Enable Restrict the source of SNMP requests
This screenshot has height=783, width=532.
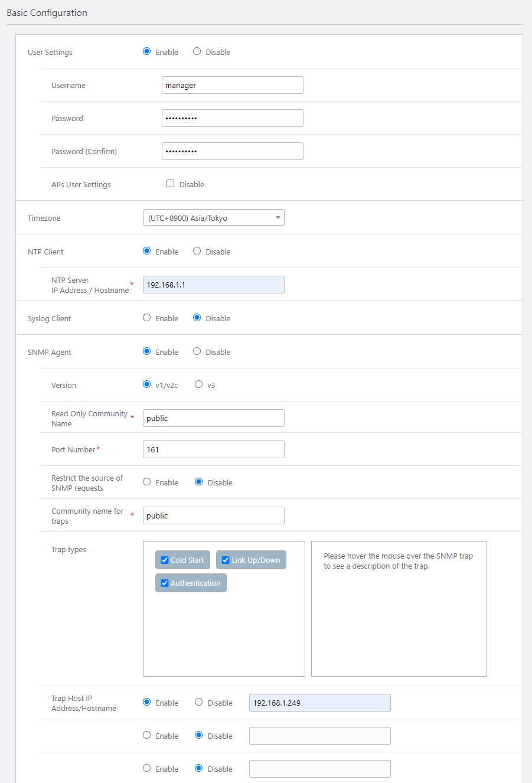(147, 482)
